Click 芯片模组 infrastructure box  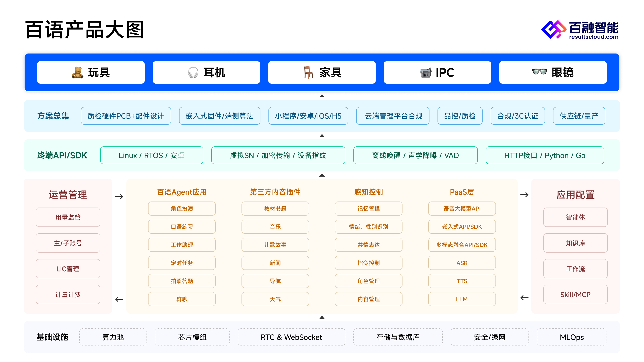(x=193, y=337)
